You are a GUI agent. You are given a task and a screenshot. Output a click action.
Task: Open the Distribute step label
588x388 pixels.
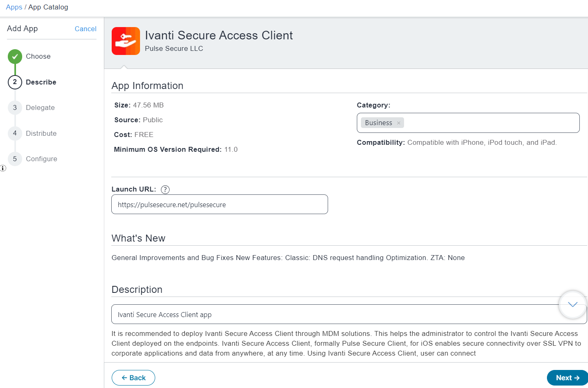click(x=41, y=133)
